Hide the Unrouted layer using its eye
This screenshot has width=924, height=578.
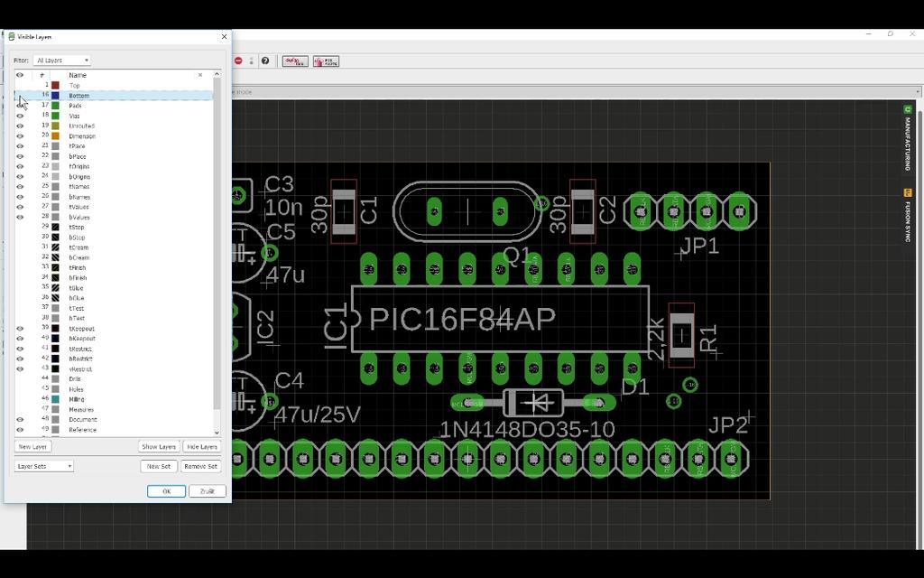point(20,126)
